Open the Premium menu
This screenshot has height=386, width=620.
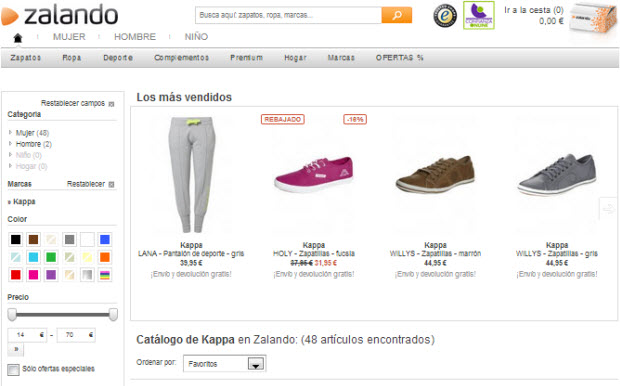click(x=246, y=58)
